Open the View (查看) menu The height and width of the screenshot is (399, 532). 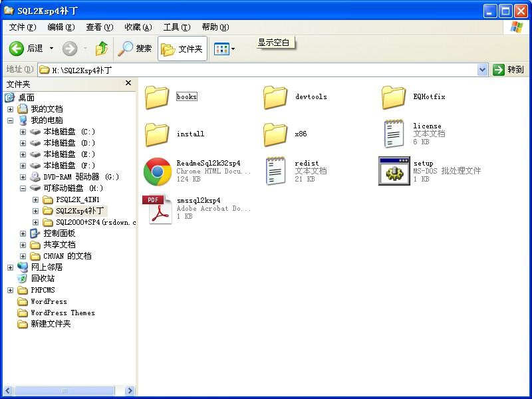pos(99,27)
